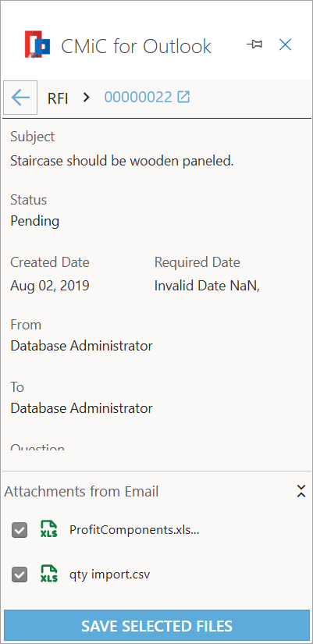The image size is (313, 644).
Task: Click the CMiC logo icon
Action: tap(37, 44)
